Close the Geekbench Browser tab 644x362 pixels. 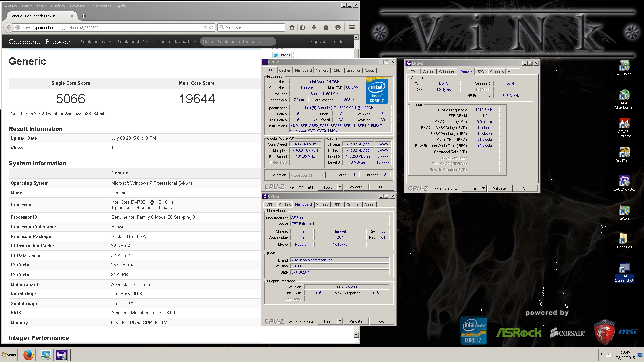[x=72, y=16]
